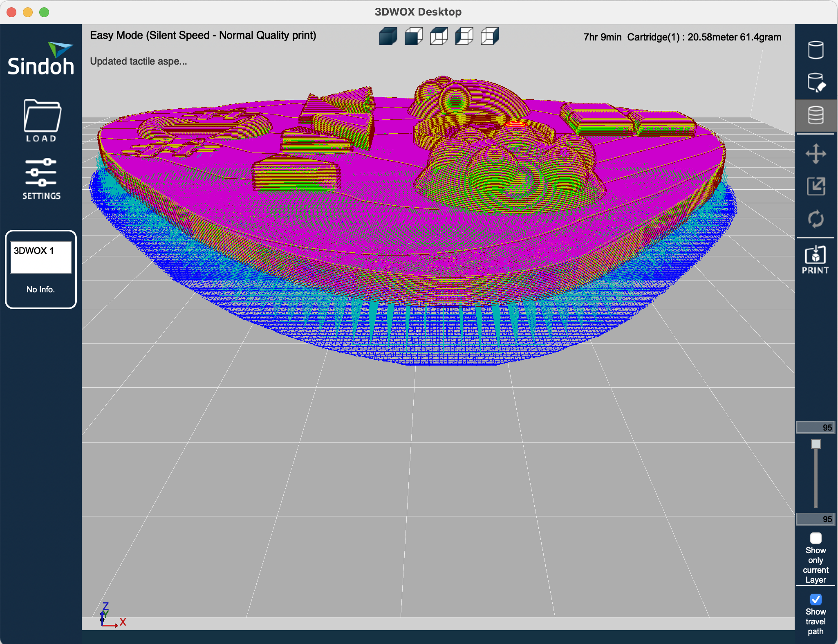Activate the Move arrows tool

pyautogui.click(x=816, y=154)
